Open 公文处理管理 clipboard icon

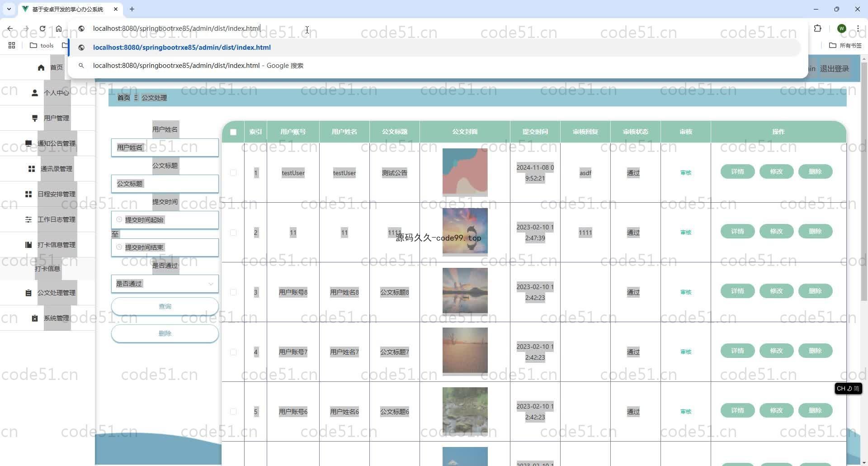[28, 293]
